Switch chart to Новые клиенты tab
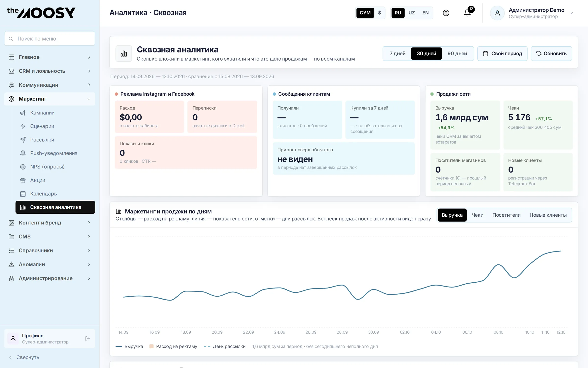This screenshot has width=588, height=368. pyautogui.click(x=548, y=215)
